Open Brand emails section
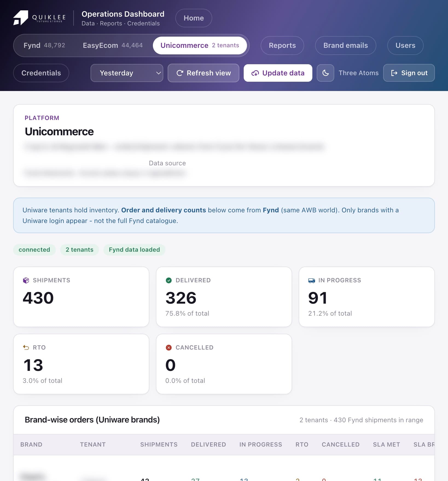 [x=345, y=45]
